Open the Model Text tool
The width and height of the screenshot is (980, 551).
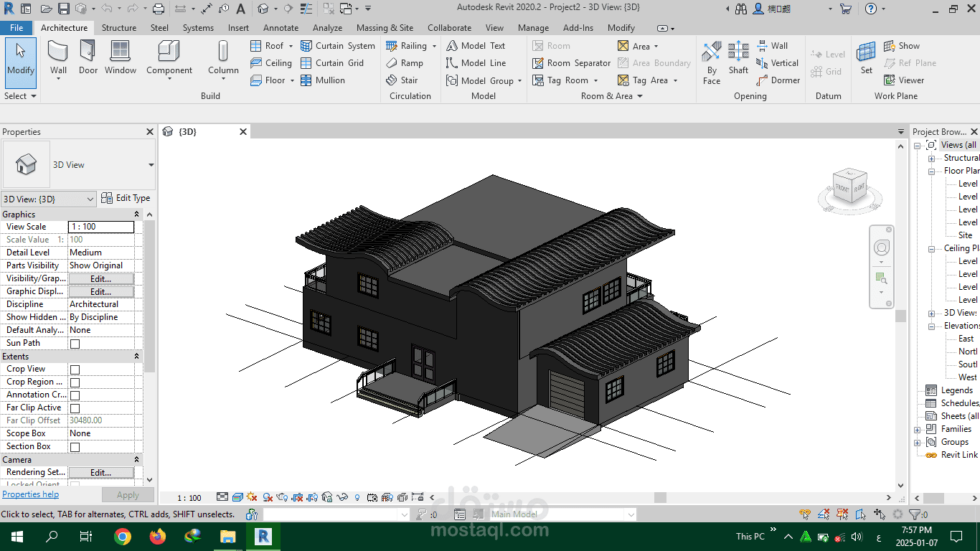[x=476, y=46]
